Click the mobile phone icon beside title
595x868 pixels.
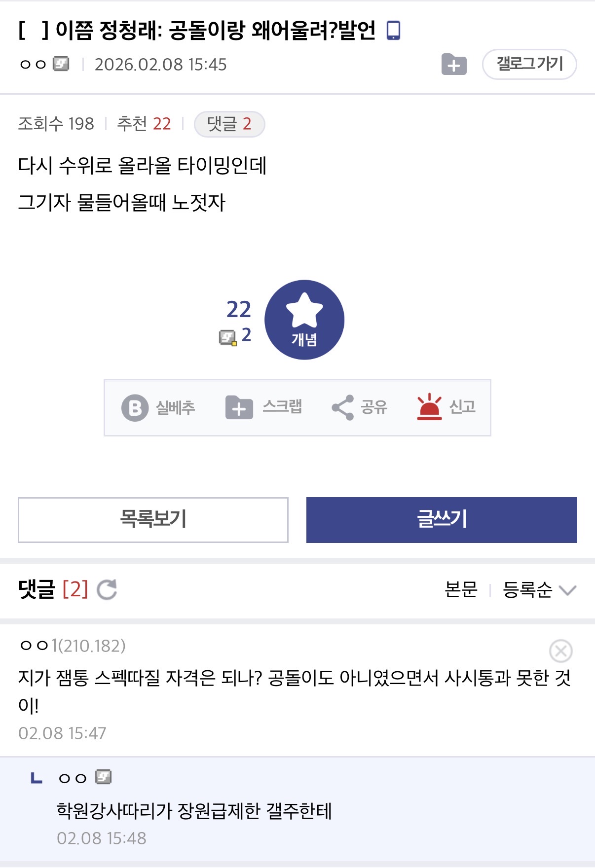pyautogui.click(x=393, y=31)
